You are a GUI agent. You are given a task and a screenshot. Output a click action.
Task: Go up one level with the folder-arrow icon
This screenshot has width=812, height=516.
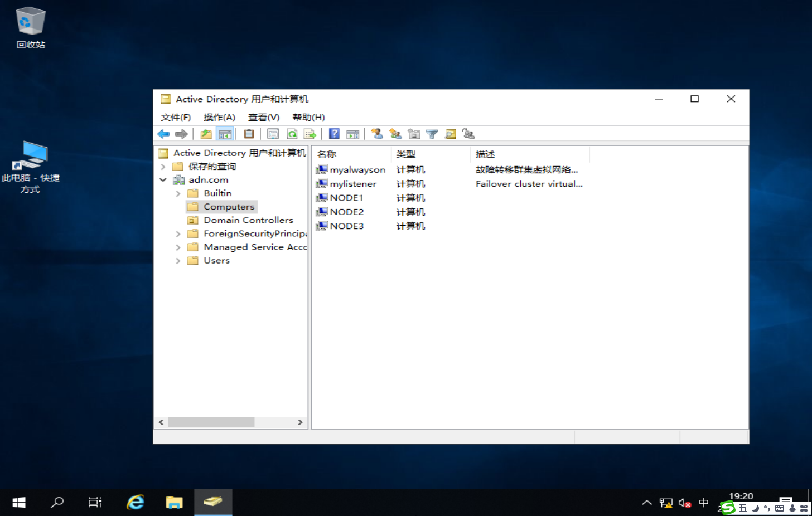(206, 134)
